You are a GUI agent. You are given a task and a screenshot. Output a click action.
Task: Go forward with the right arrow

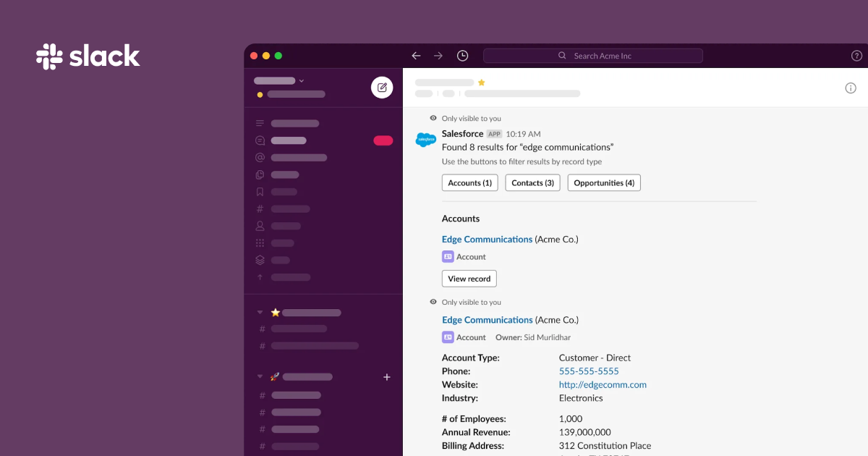[438, 56]
